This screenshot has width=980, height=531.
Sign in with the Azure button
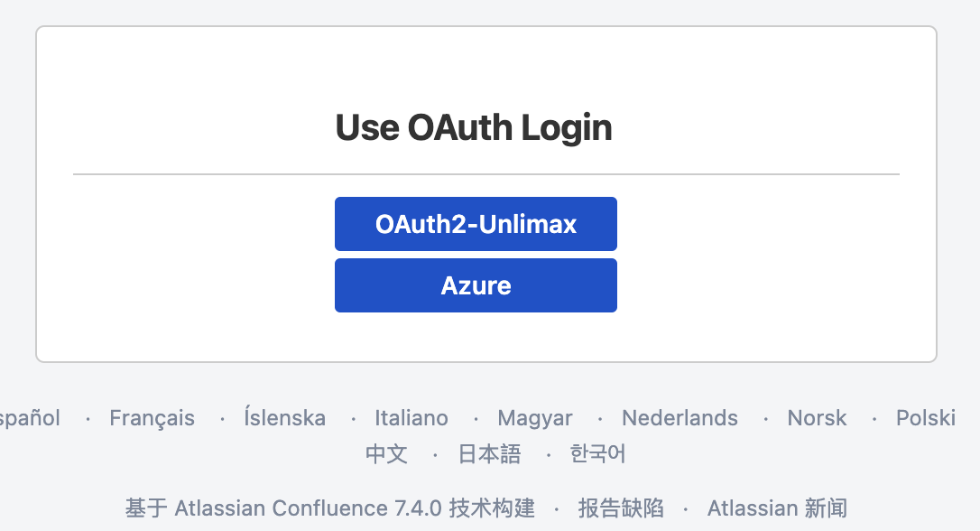[x=476, y=285]
